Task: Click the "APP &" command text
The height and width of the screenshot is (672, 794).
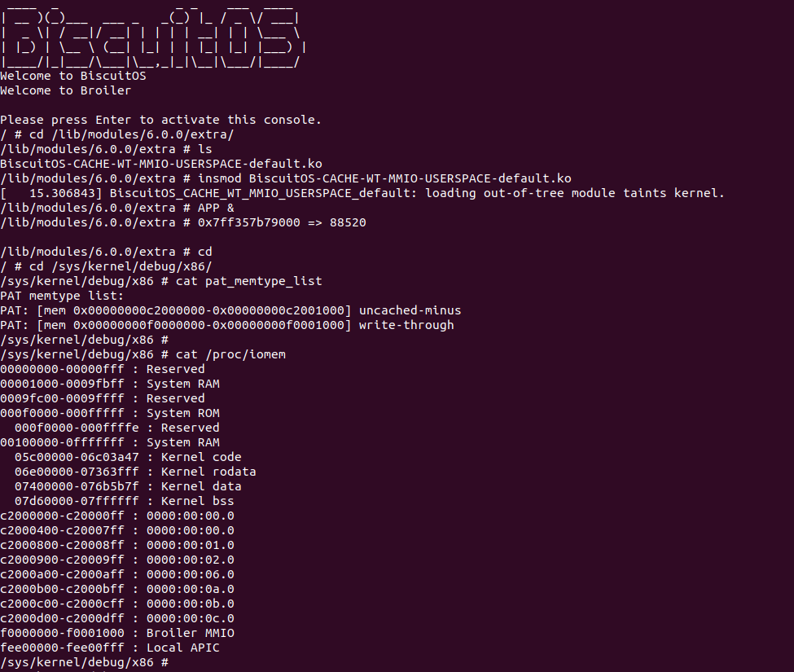Action: (215, 208)
